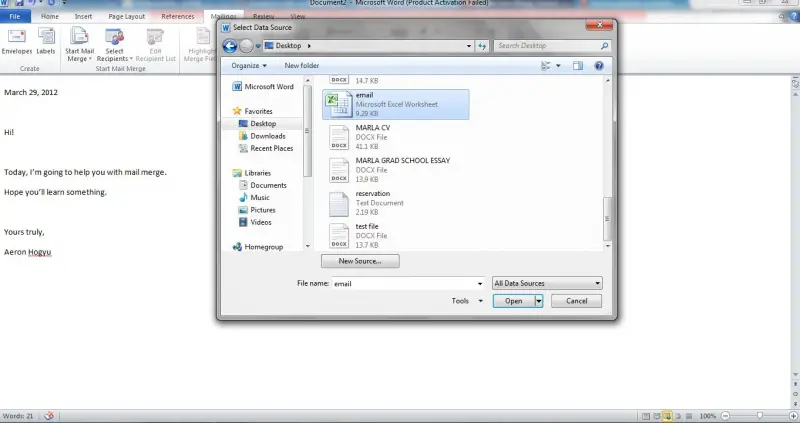Select the MARLA CV file icon
This screenshot has height=423, width=800.
coord(339,138)
